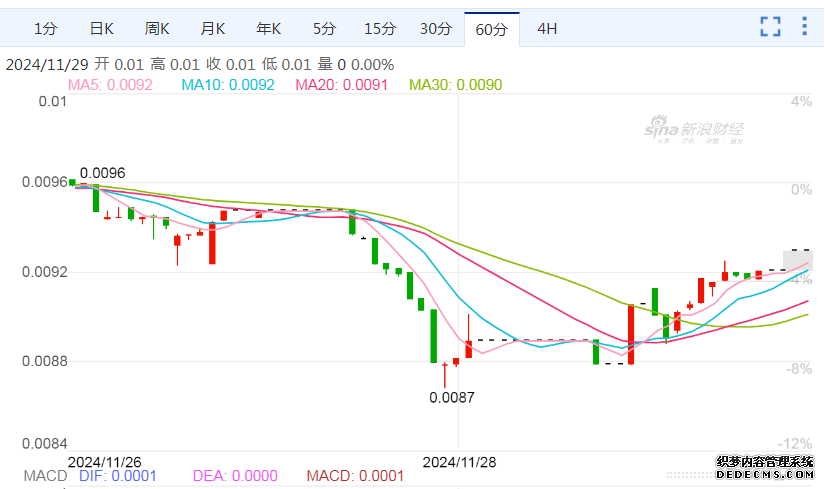
Task: Click the -12% percent axis label
Action: 795,444
